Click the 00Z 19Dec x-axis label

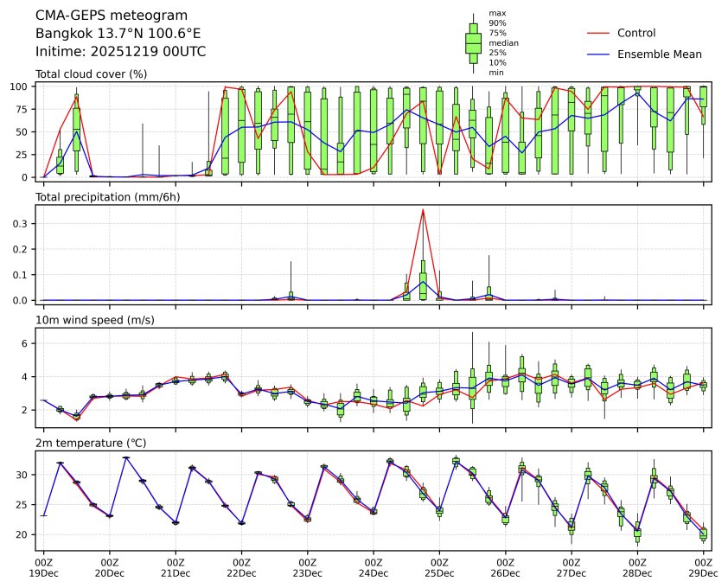click(43, 567)
